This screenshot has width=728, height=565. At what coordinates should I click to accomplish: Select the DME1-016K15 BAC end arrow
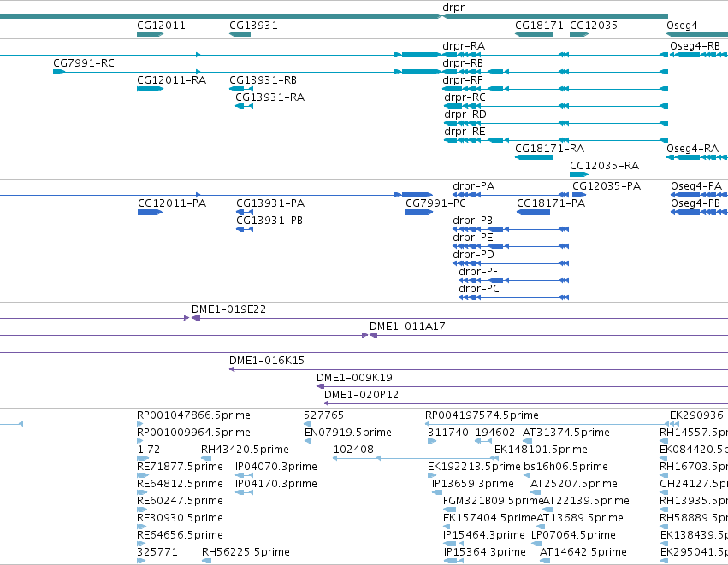click(x=232, y=370)
